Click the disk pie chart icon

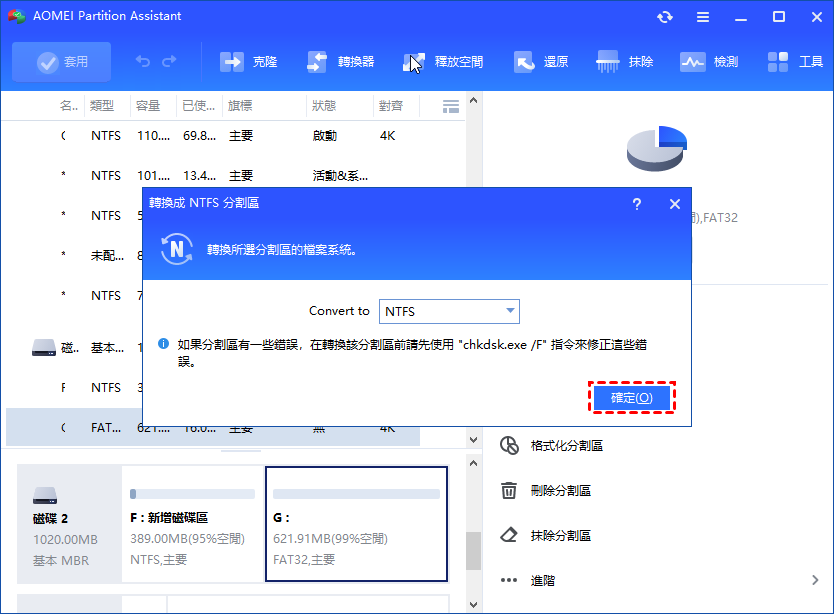click(657, 148)
